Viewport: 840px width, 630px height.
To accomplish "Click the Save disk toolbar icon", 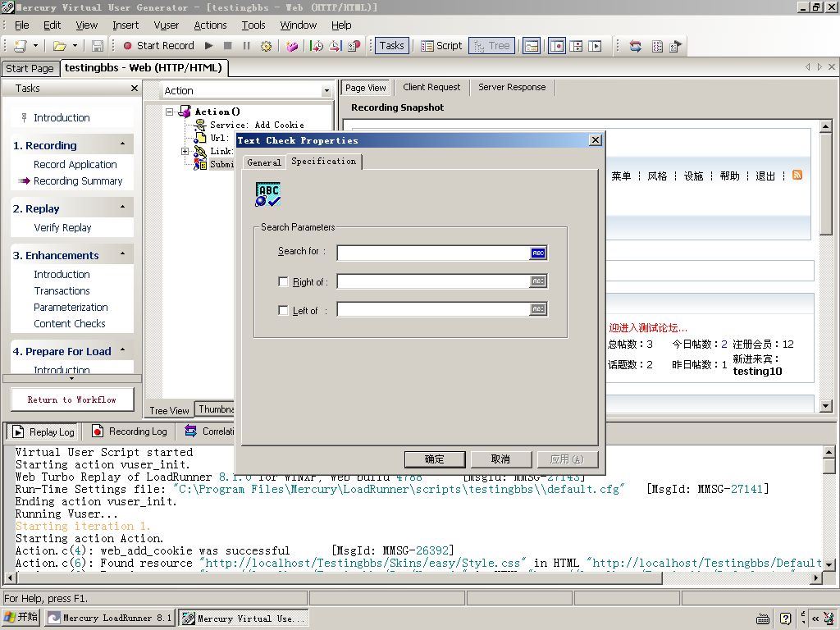I will pos(98,46).
